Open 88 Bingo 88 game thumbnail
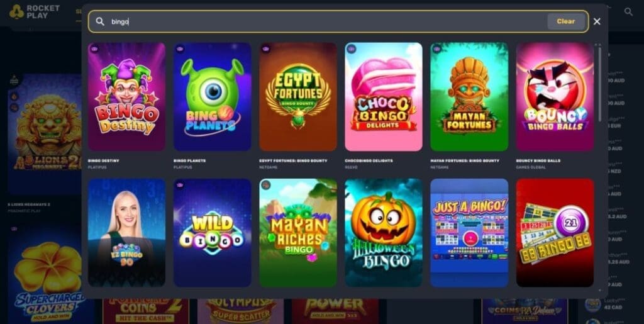This screenshot has width=644, height=324. click(x=555, y=232)
